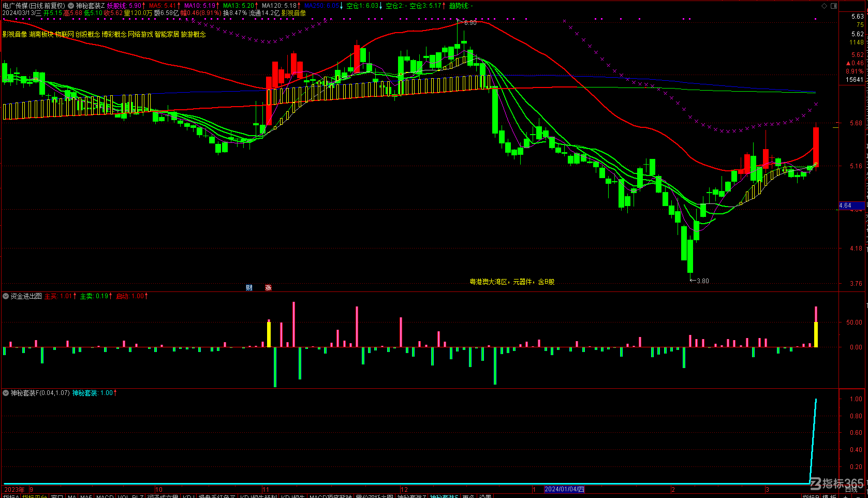The width and height of the screenshot is (868, 498).
Task: Click the 3.80 low price label
Action: pos(703,281)
